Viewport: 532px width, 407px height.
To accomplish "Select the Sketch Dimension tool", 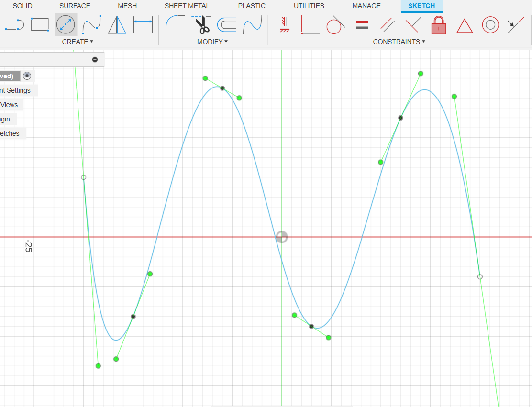I will click(143, 24).
